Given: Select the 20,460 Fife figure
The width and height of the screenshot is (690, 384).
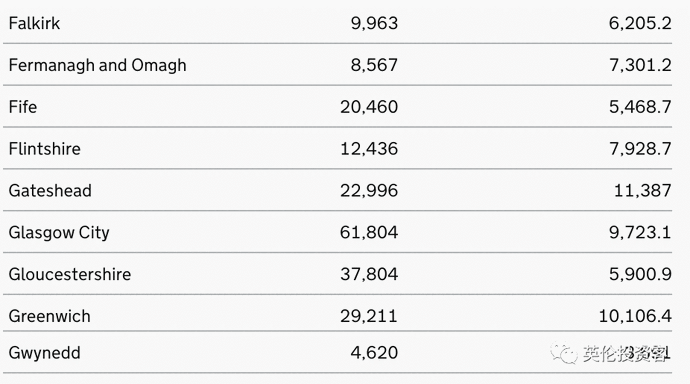Looking at the screenshot, I should tap(369, 107).
